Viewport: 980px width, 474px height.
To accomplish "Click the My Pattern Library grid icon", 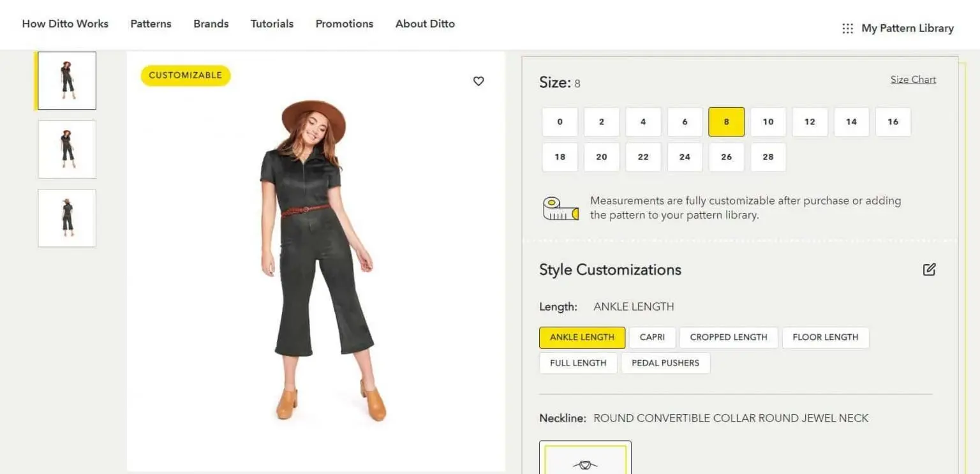I will point(847,28).
